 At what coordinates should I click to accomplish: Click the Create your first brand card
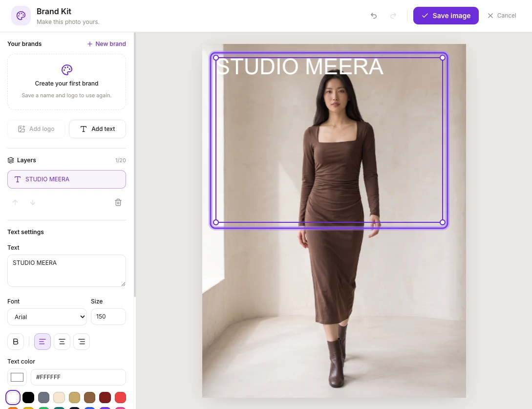[x=66, y=82]
